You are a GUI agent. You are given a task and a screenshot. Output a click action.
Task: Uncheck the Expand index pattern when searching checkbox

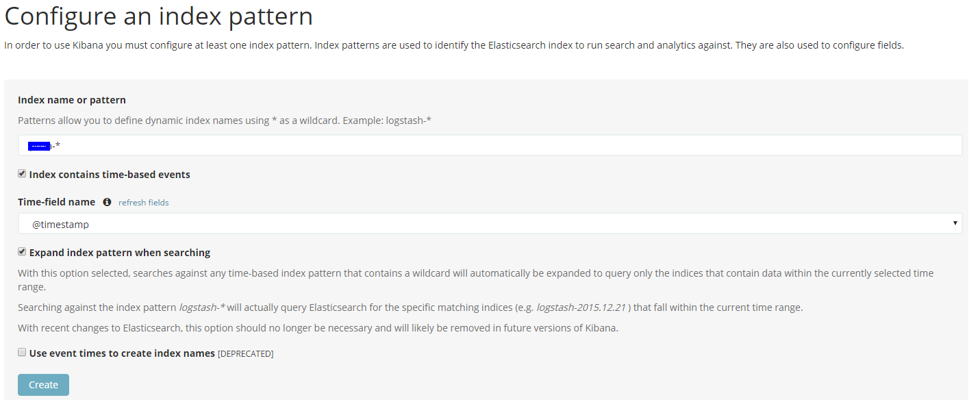coord(22,252)
